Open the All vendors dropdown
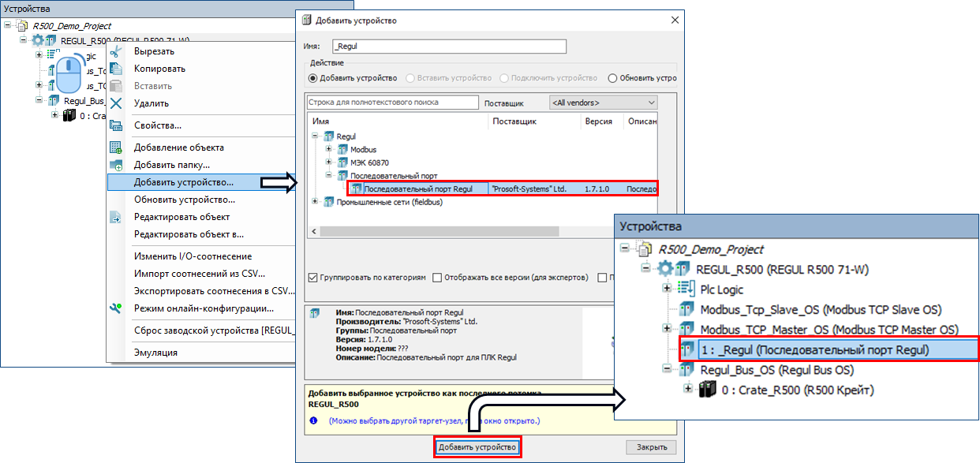The image size is (980, 463). (x=603, y=103)
